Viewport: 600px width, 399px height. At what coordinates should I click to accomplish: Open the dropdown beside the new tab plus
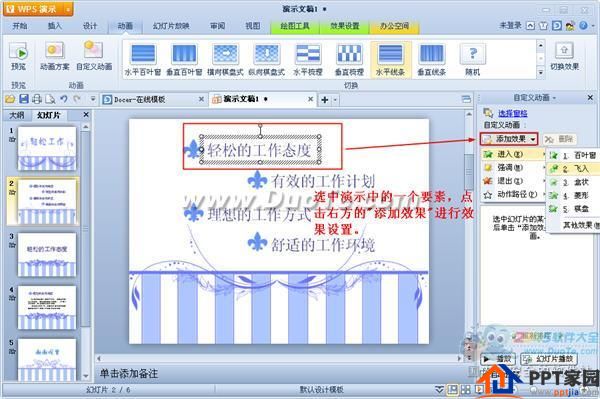tap(335, 100)
